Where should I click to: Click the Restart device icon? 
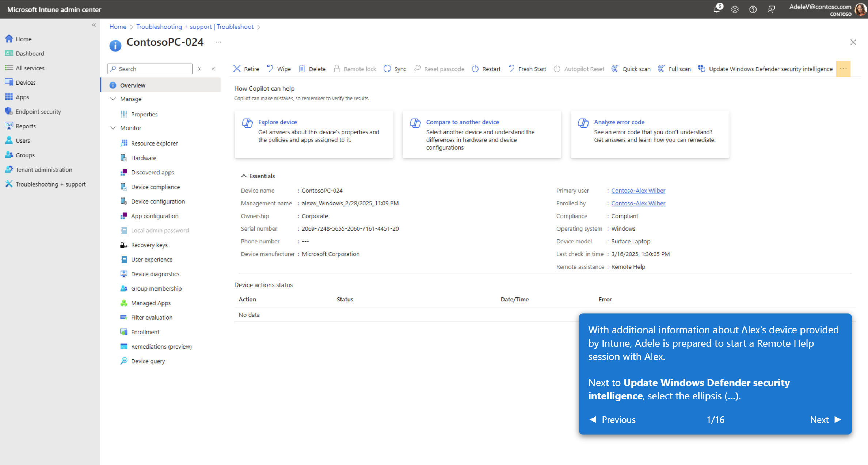click(x=475, y=69)
